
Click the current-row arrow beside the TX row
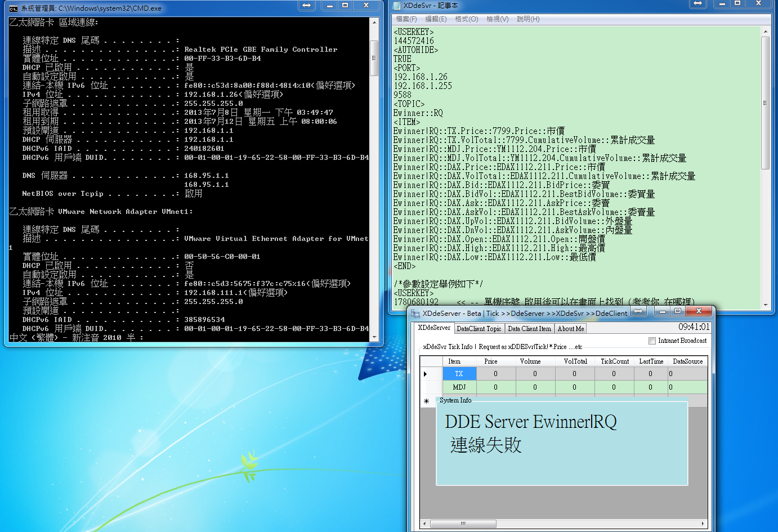pos(425,374)
